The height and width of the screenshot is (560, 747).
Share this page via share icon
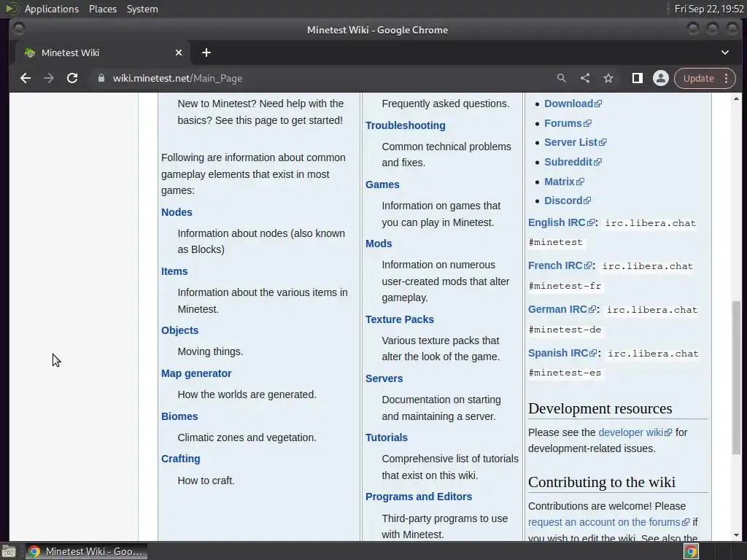(585, 78)
